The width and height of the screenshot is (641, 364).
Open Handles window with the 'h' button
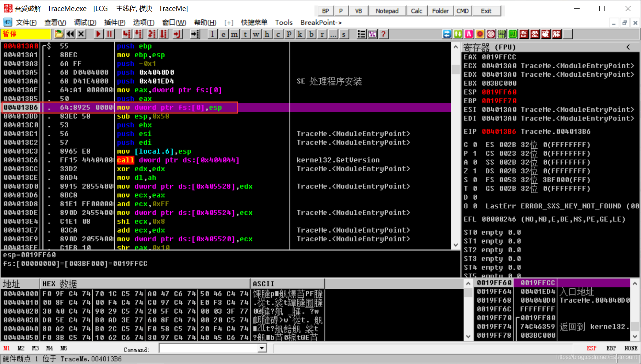point(267,34)
